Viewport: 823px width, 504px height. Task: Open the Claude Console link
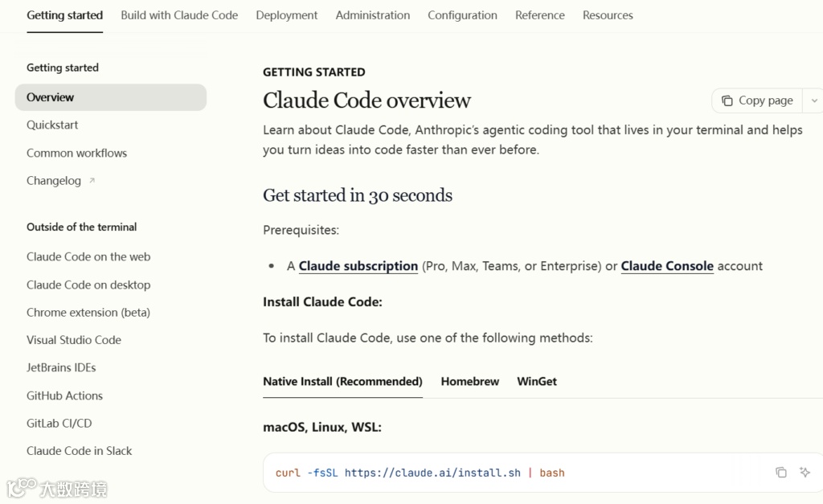coord(667,266)
